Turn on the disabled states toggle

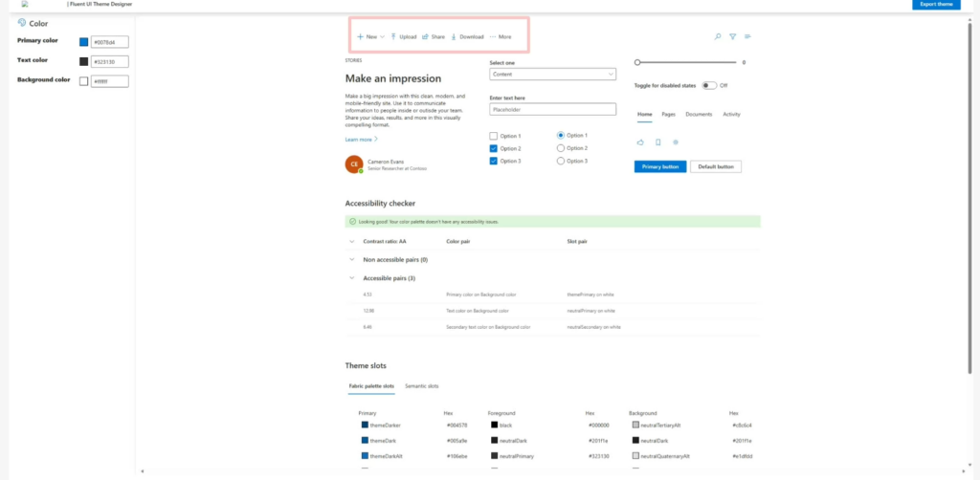(x=709, y=85)
